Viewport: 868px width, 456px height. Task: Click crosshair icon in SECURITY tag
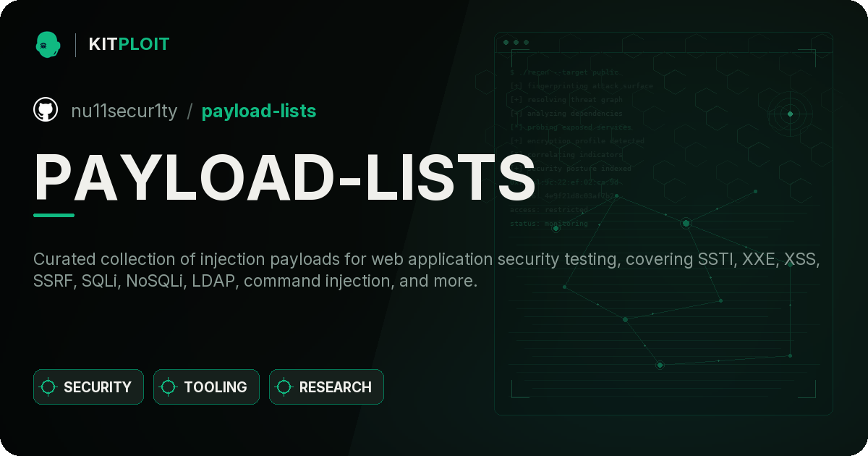[x=48, y=387]
